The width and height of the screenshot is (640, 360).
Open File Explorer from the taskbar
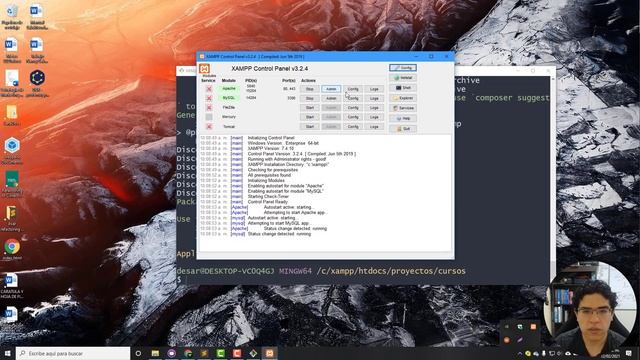point(155,353)
